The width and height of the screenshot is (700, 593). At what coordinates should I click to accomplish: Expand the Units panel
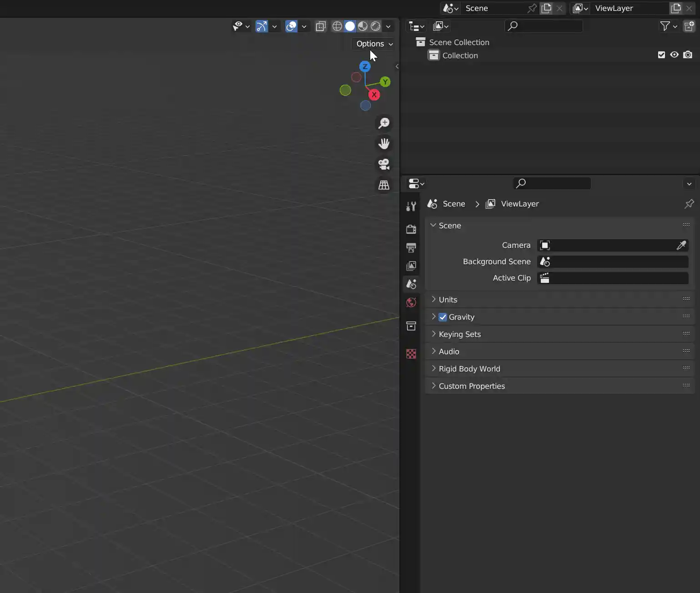[x=448, y=300]
